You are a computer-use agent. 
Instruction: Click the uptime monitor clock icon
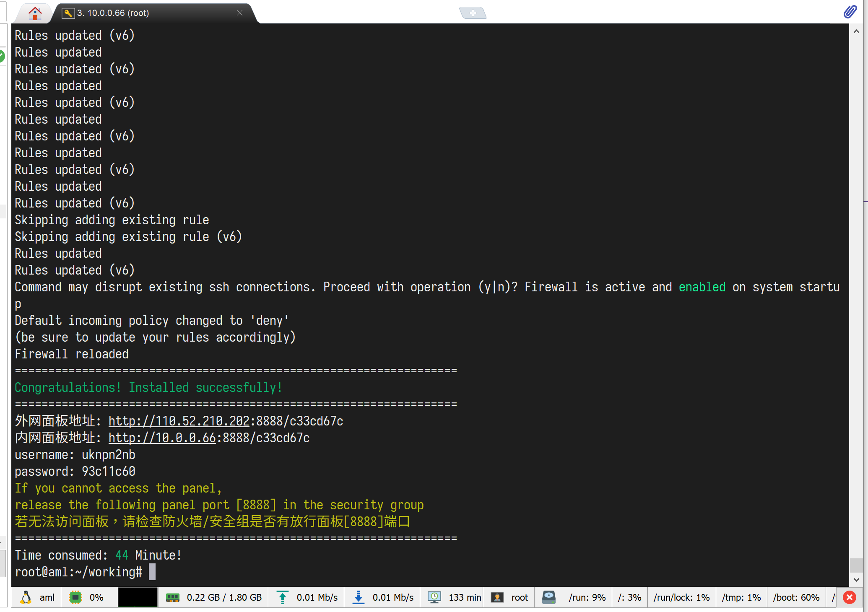point(434,597)
